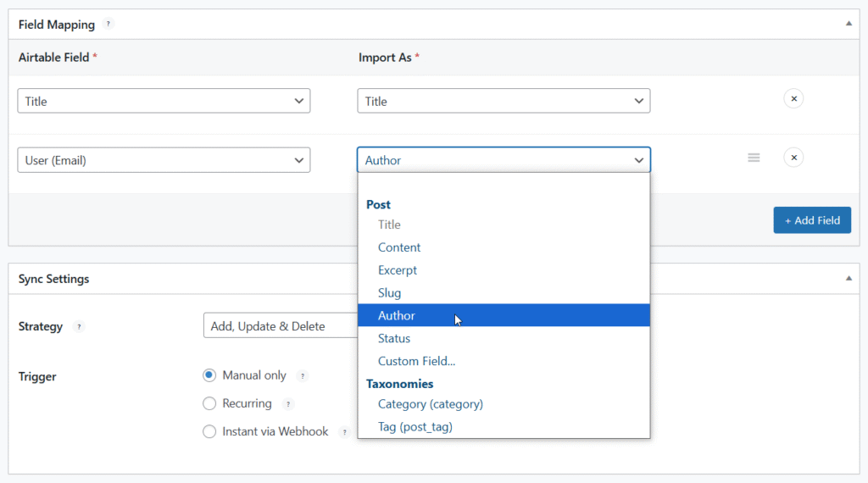
Task: Click the Taxonomies group heading
Action: point(400,383)
